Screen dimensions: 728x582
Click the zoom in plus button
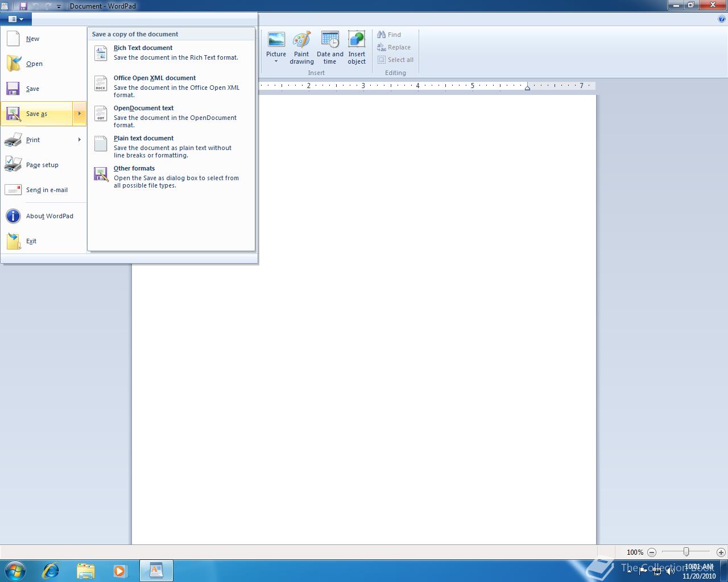(x=721, y=552)
